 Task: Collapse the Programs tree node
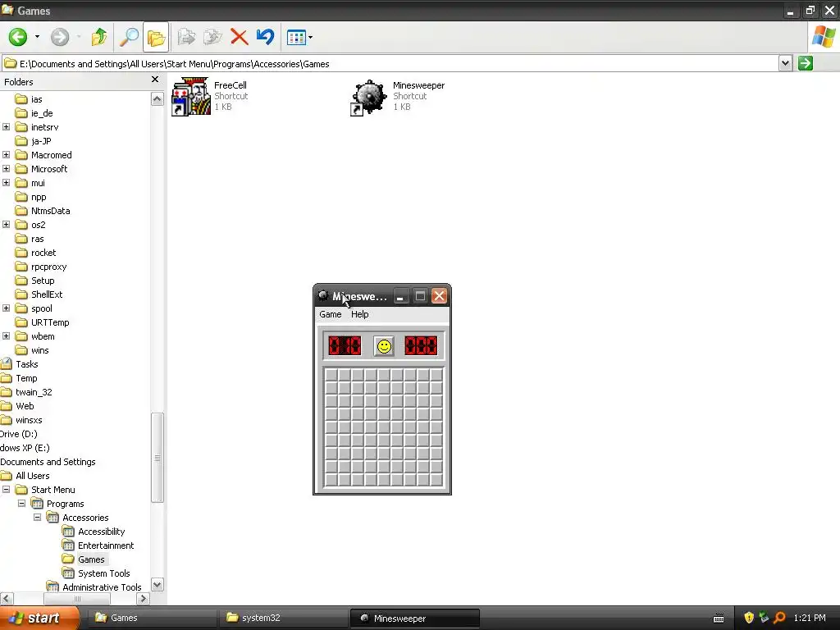coord(21,504)
